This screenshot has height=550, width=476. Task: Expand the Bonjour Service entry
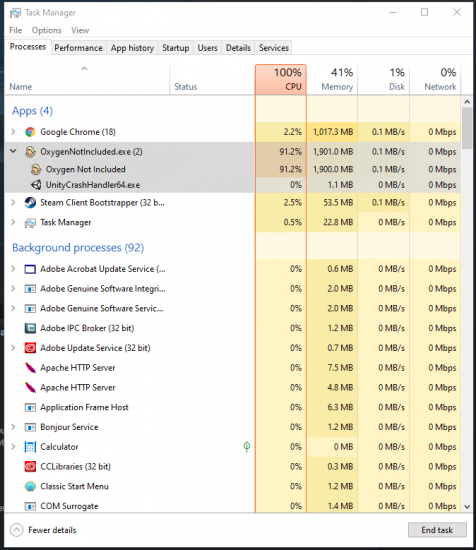13,427
